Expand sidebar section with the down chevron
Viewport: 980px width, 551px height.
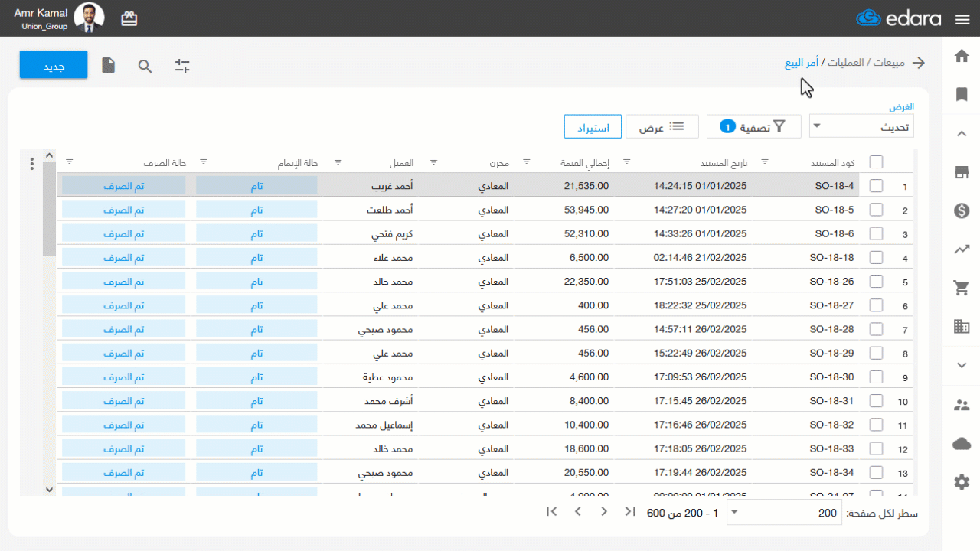point(962,366)
